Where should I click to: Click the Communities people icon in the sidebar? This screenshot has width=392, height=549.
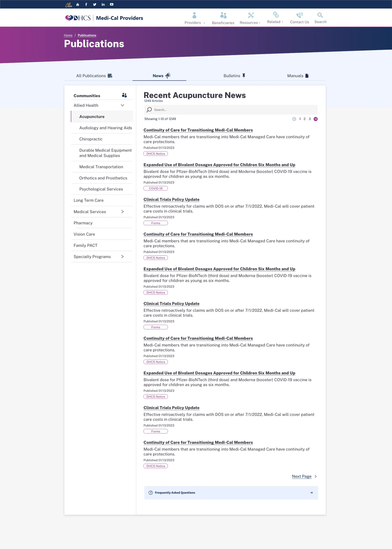point(124,95)
